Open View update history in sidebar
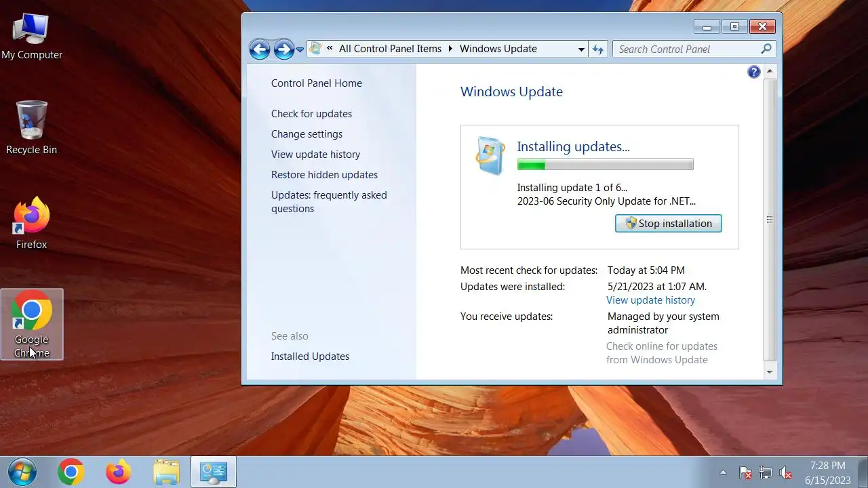This screenshot has height=488, width=868. [x=315, y=155]
